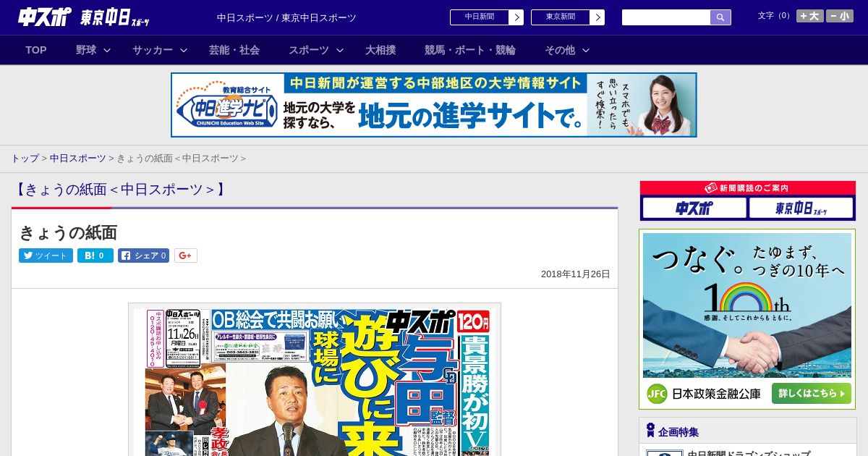Expand the その他 menu chevron
This screenshot has width=868, height=456.
tap(586, 51)
